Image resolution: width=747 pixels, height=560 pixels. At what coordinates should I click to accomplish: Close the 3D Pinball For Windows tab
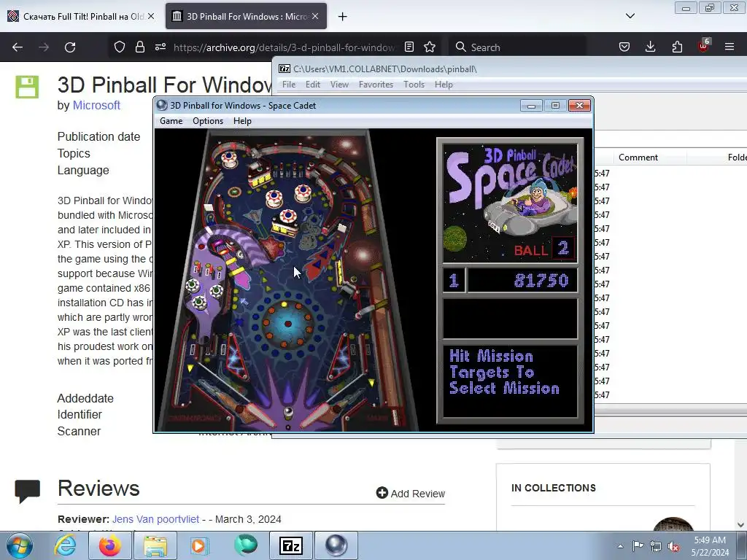tap(315, 16)
